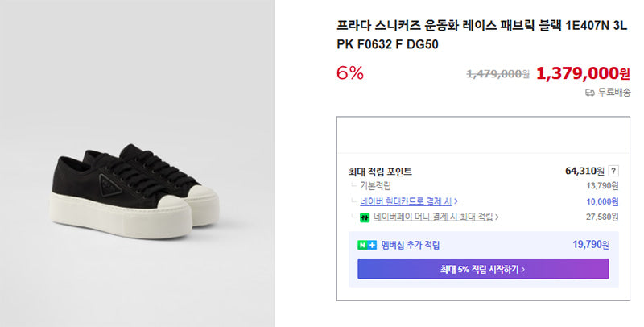Viewport: 644px width, 327px height.
Task: Click the N+ membership badge icon
Action: [367, 246]
